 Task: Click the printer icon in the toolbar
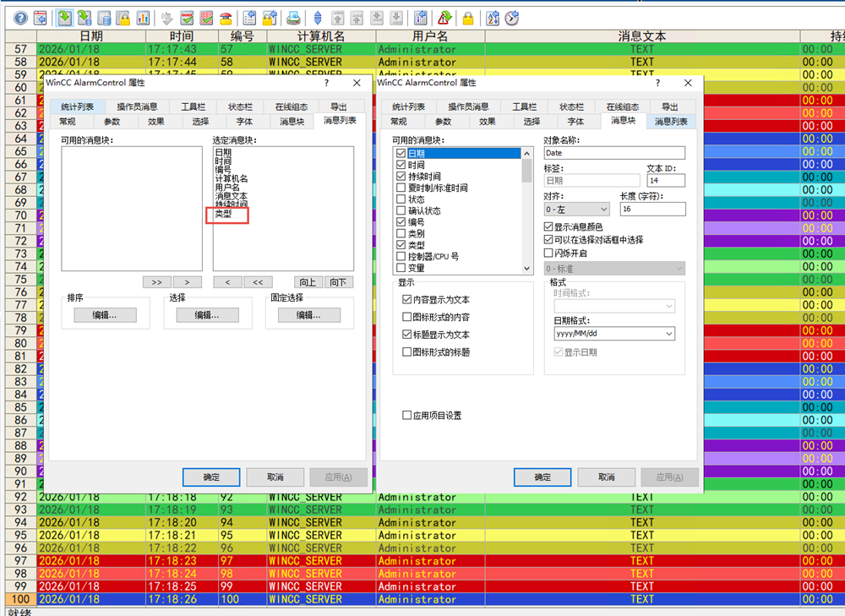[x=293, y=18]
